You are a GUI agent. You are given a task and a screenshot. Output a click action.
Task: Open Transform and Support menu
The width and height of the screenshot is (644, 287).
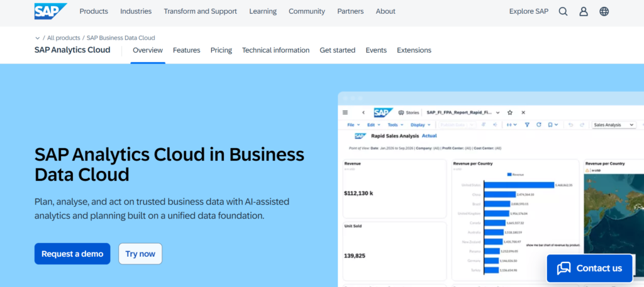click(201, 11)
